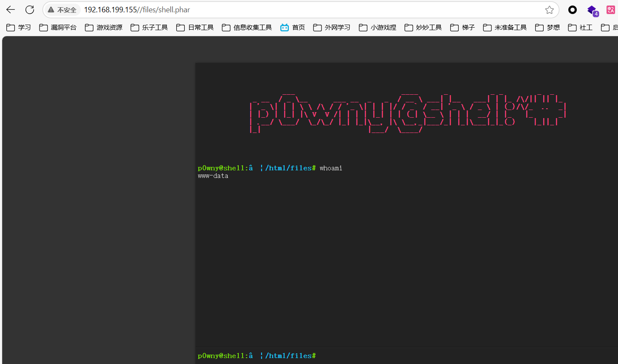Open the 信息收集工具 bookmark folder
The image size is (618, 364).
tap(247, 28)
